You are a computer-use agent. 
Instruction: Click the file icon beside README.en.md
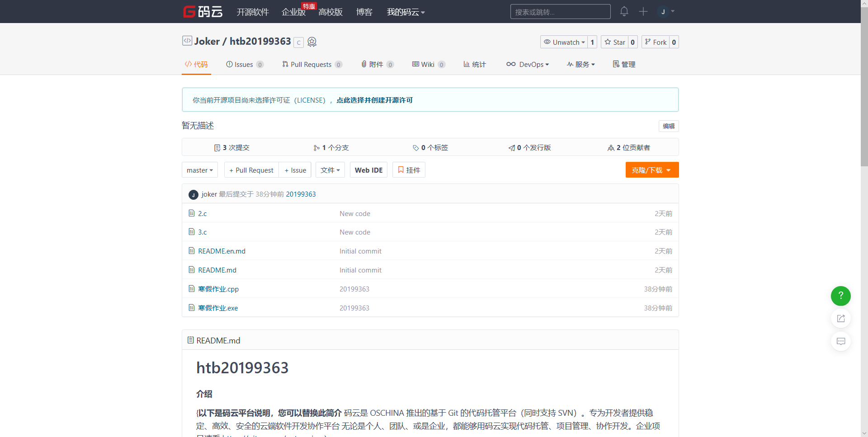(192, 251)
